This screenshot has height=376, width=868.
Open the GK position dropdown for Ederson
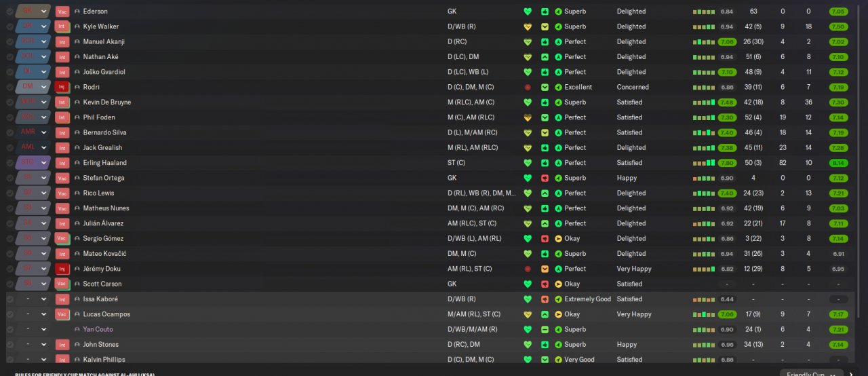point(33,12)
